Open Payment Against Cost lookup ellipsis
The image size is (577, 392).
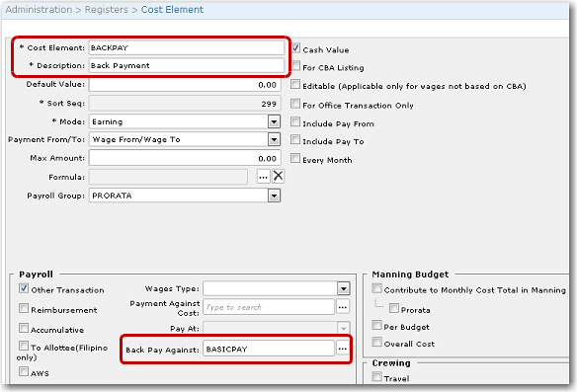pos(343,307)
